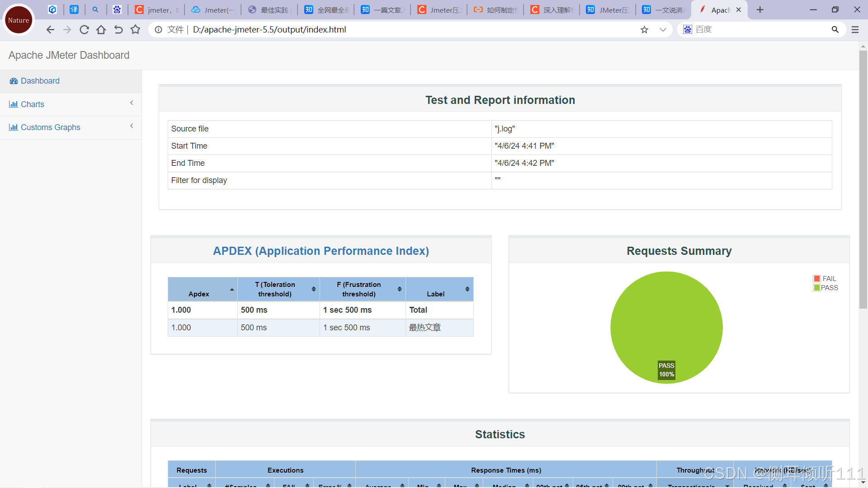
Task: Click the green PASS pie slice
Action: (x=666, y=316)
